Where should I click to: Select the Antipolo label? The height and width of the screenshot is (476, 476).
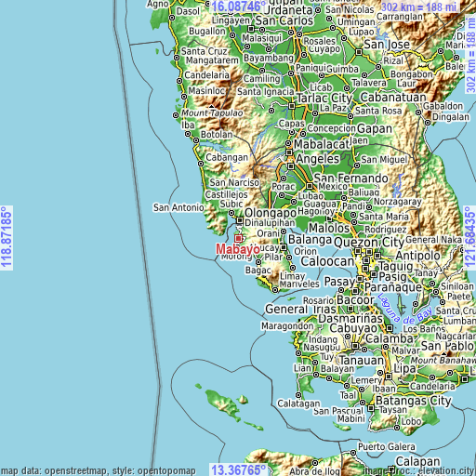click(417, 256)
